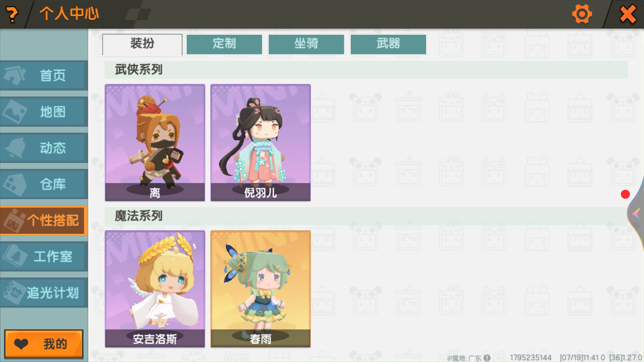Click the tree card icon beside 工作室
The image size is (644, 362).
(x=15, y=256)
